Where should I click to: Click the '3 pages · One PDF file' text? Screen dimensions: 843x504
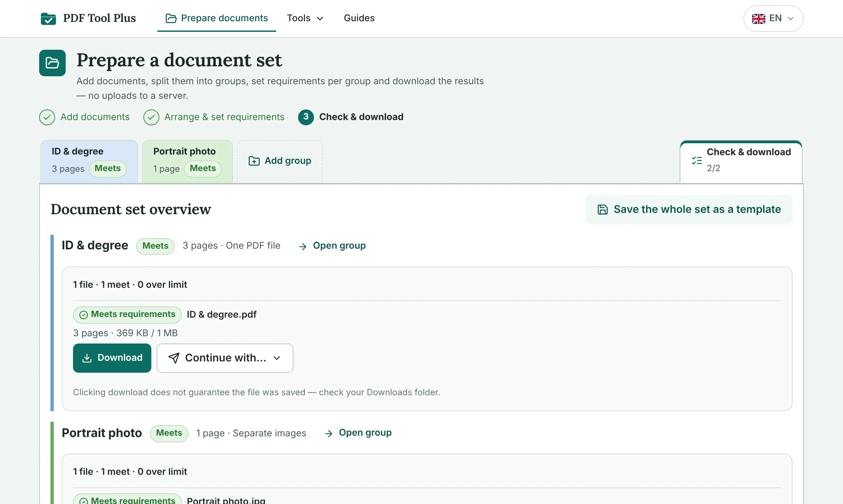tap(231, 246)
